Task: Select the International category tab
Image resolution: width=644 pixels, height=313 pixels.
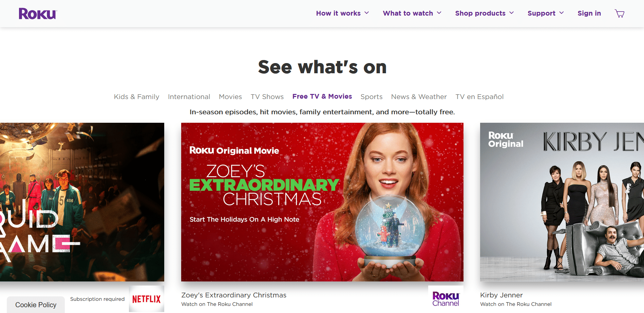Action: click(x=189, y=97)
